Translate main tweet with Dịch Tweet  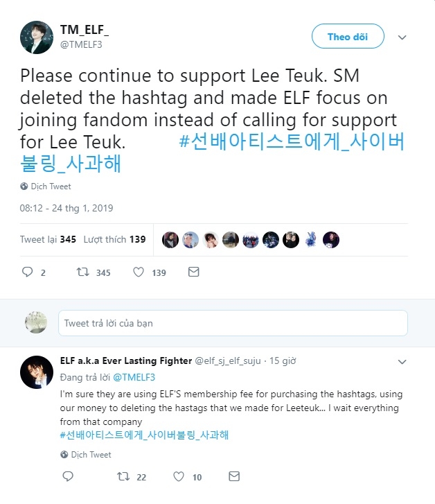coord(51,186)
